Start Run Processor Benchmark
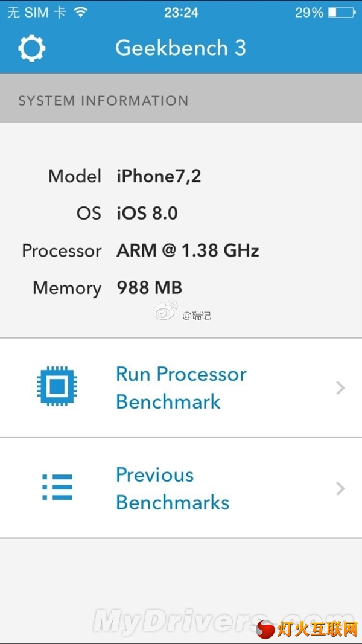Image resolution: width=362 pixels, height=644 pixels. (x=181, y=387)
